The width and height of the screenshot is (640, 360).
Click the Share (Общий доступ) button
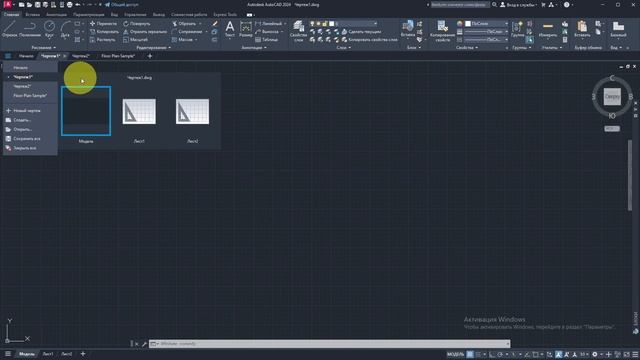[122, 4]
